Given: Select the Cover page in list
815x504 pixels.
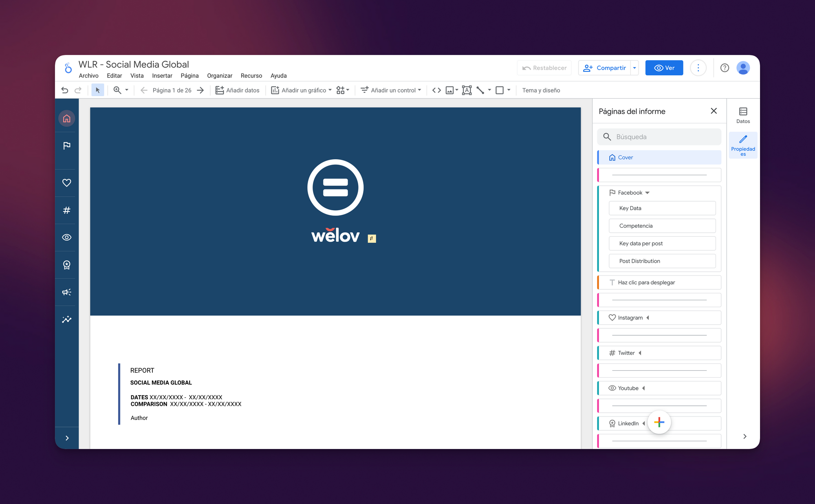Looking at the screenshot, I should click(x=659, y=157).
